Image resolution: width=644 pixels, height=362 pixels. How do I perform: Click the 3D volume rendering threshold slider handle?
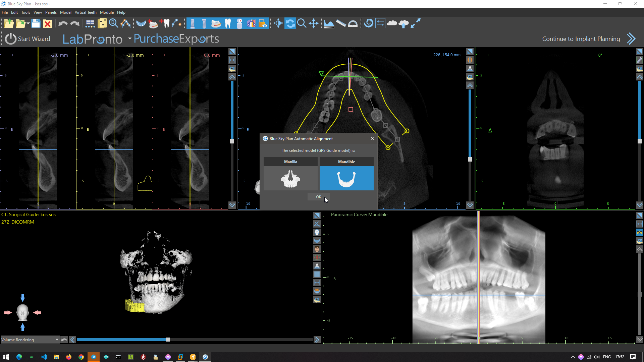168,340
